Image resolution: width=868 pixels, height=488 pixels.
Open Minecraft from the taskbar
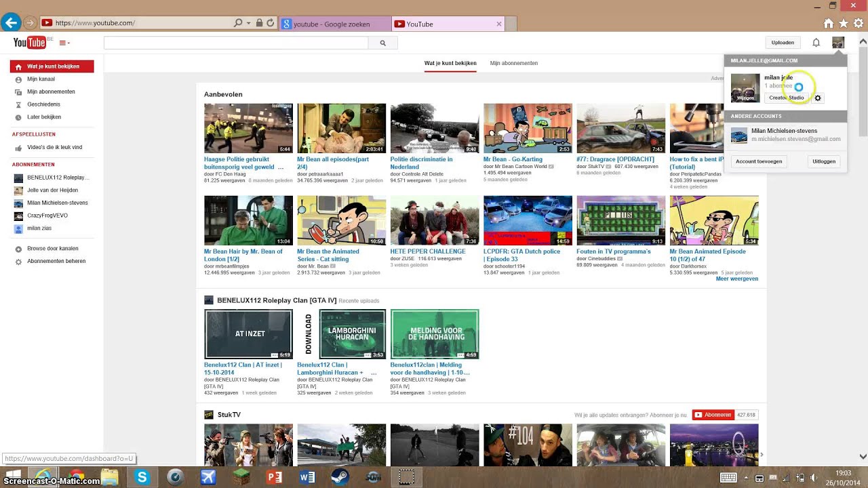pos(241,477)
